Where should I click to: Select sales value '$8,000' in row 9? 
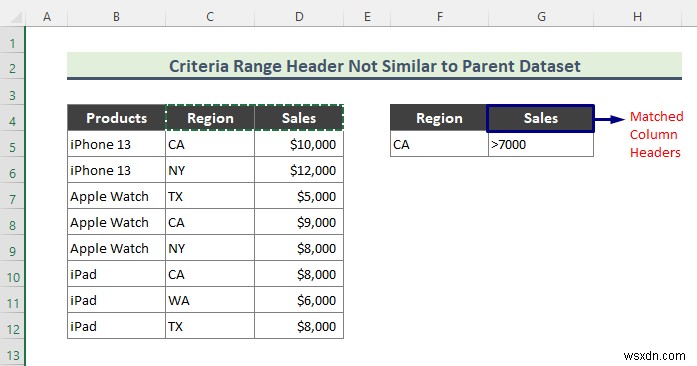(299, 248)
